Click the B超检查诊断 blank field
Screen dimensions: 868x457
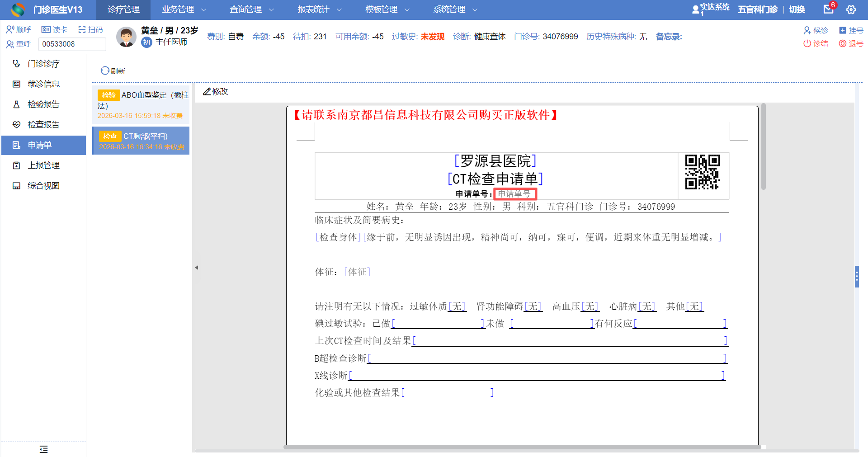(x=547, y=358)
